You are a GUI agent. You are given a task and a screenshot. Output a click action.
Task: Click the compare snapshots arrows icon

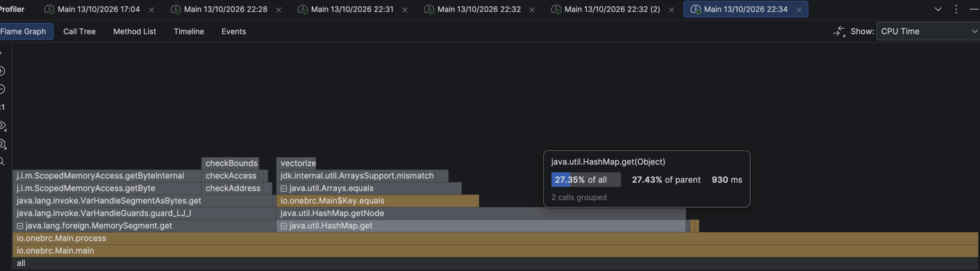pyautogui.click(x=839, y=31)
